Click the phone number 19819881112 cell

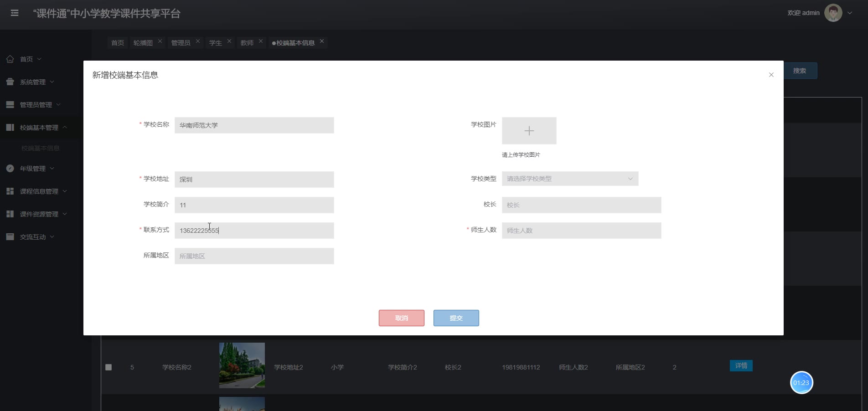(x=521, y=367)
